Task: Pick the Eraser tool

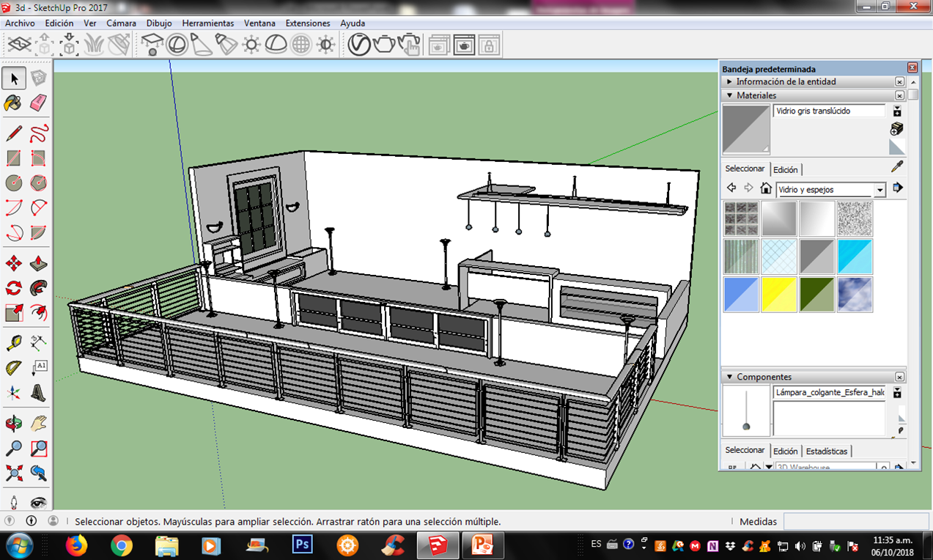Action: pyautogui.click(x=39, y=103)
